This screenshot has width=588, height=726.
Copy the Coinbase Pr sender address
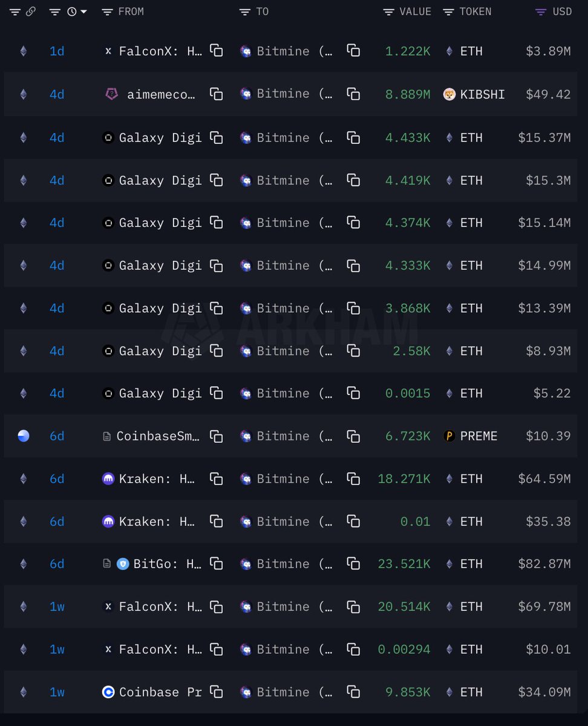[x=216, y=692]
